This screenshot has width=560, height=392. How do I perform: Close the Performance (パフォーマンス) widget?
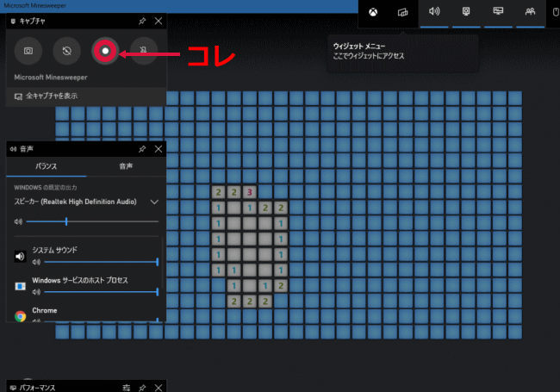[x=159, y=388]
